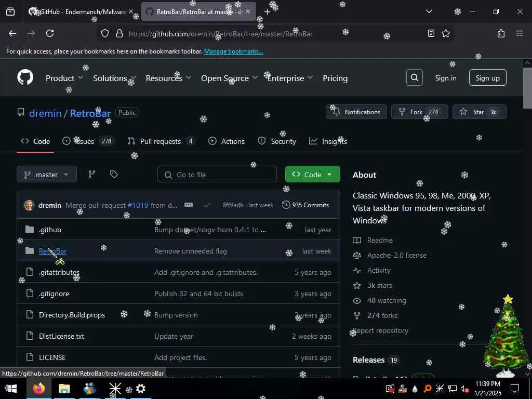Open the dremin owner link
532x399 pixels.
(45, 113)
